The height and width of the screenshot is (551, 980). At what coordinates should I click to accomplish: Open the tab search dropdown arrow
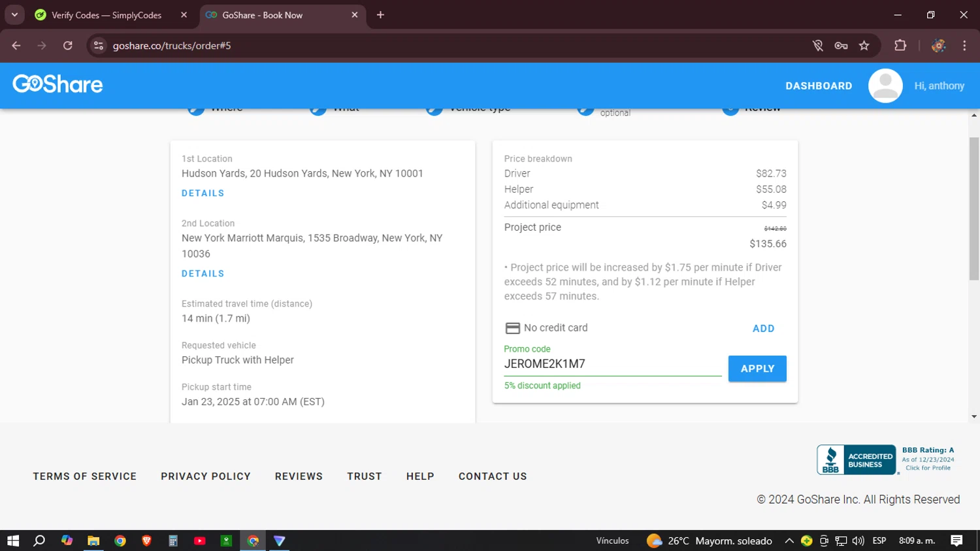(14, 15)
